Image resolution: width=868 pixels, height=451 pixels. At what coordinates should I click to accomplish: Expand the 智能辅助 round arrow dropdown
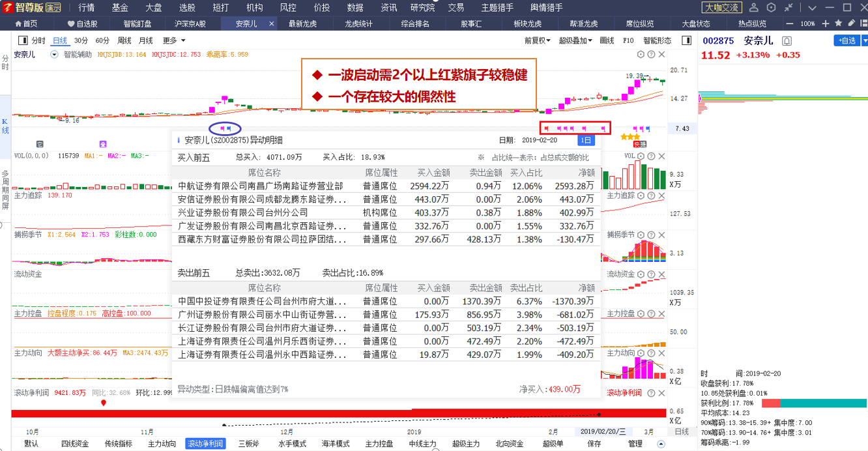point(54,55)
